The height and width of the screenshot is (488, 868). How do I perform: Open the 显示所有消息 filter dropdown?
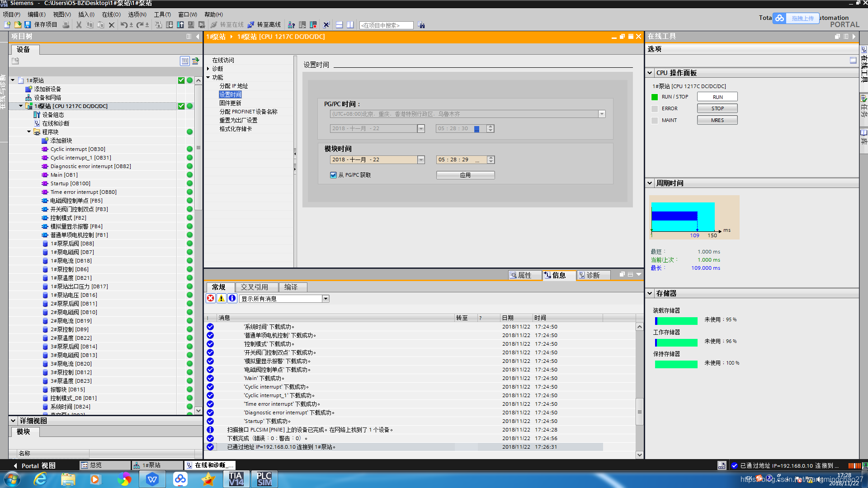(x=325, y=299)
